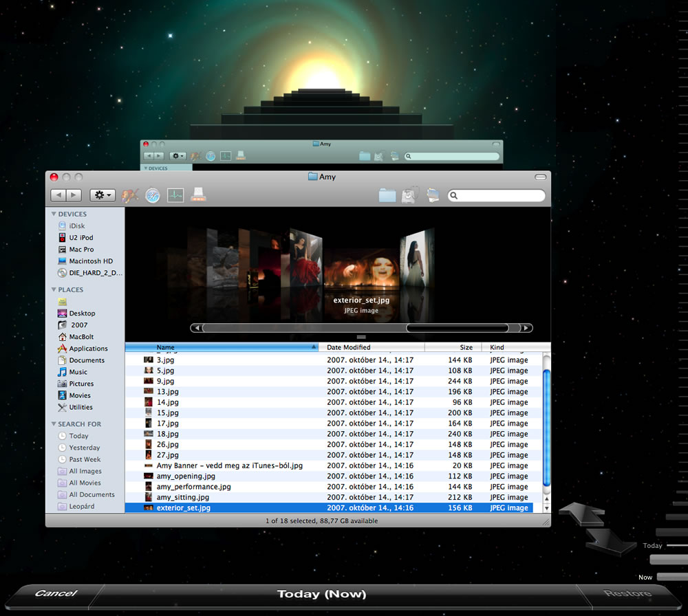
Task: Collapse the DEVICES sidebar section
Action: tap(54, 214)
